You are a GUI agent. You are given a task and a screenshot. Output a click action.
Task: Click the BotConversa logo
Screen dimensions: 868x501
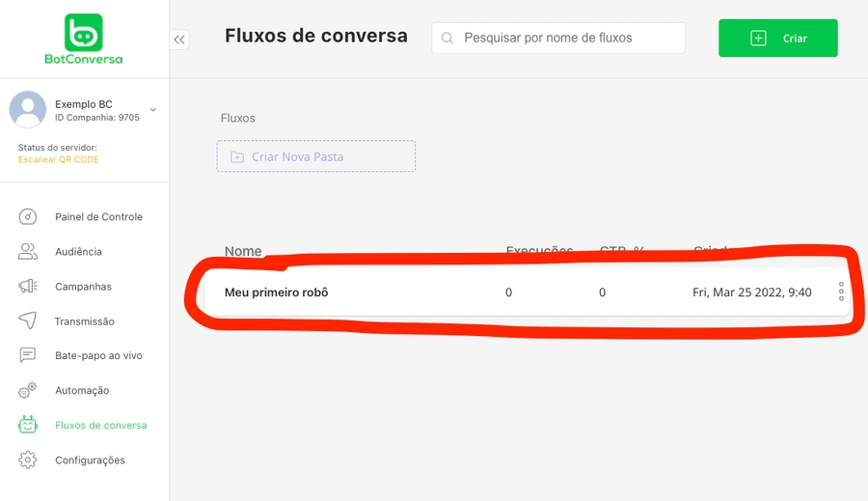pos(83,39)
